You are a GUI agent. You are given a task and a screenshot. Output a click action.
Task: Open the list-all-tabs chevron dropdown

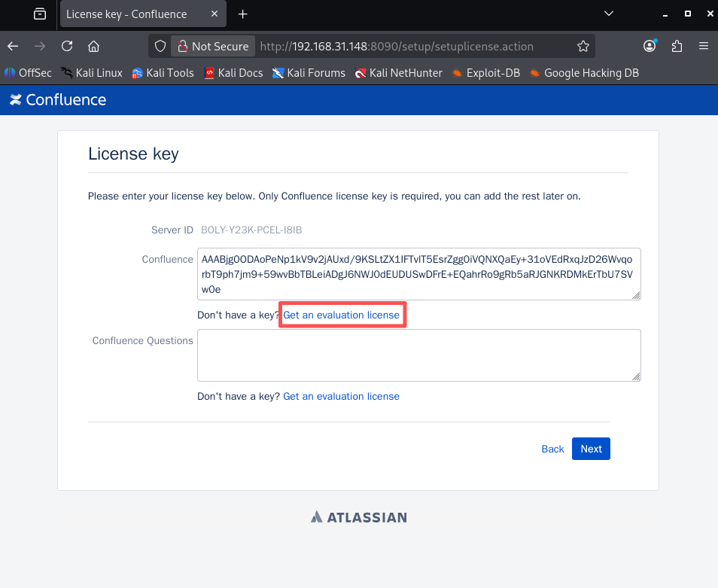608,14
